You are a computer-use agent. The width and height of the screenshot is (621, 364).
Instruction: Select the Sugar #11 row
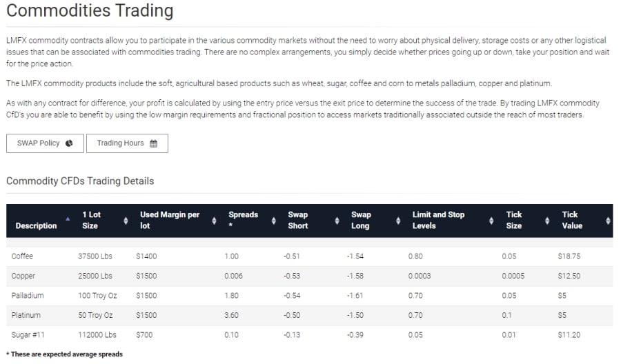(309, 335)
